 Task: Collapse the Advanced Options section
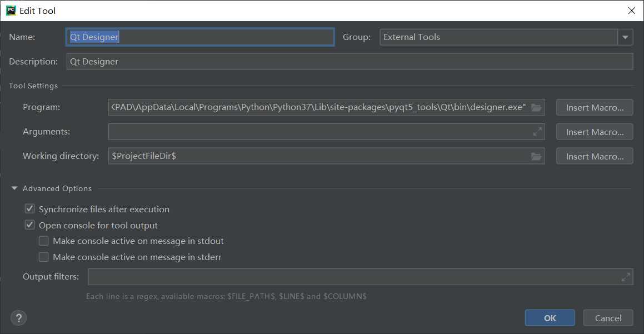(14, 188)
